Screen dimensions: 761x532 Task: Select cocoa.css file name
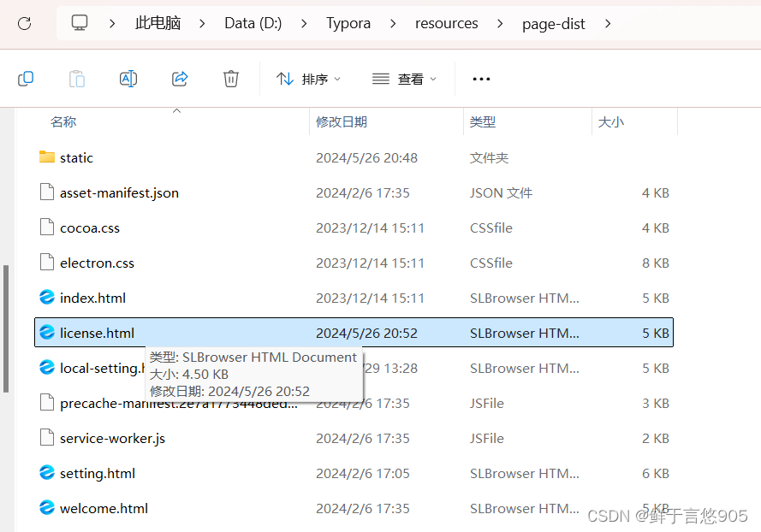point(90,228)
